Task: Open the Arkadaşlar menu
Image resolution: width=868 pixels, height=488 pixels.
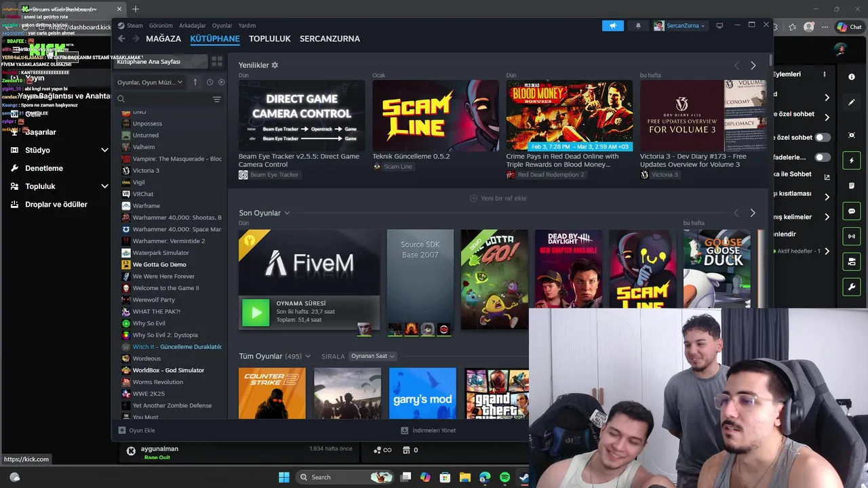Action: 193,26
